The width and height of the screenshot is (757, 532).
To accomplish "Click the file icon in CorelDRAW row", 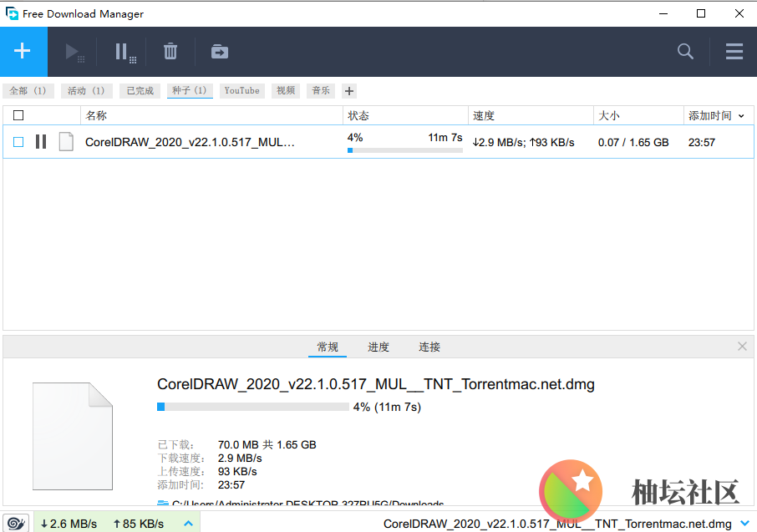I will click(66, 142).
